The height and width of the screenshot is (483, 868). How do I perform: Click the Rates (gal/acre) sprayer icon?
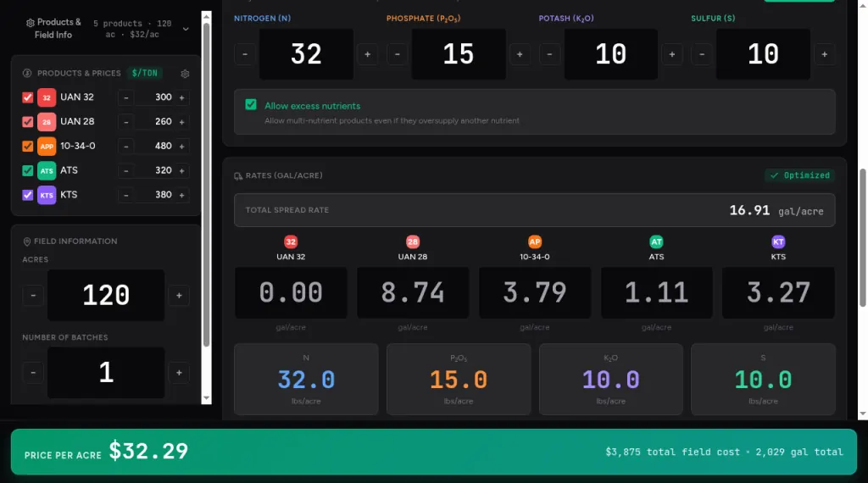point(238,176)
